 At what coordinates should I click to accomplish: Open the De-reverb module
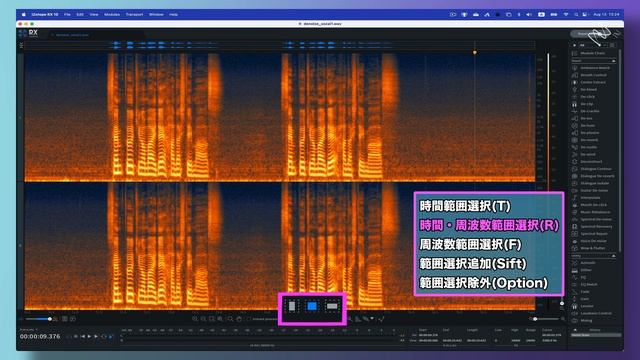(x=589, y=140)
